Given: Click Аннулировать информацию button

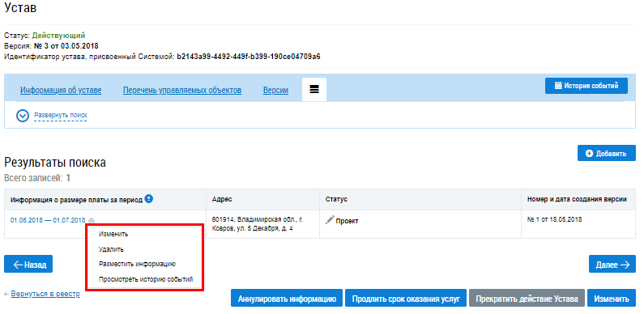Looking at the screenshot, I should (x=287, y=298).
